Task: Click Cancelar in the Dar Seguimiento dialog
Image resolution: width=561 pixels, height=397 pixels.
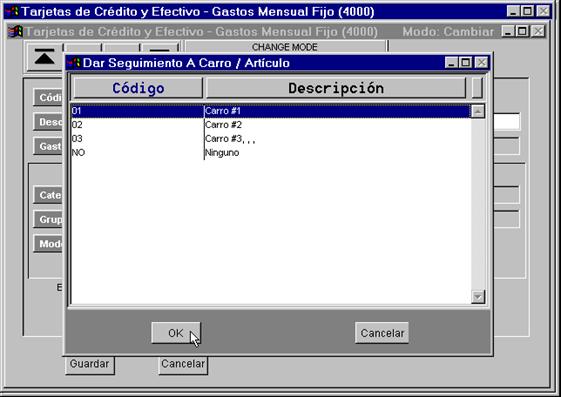Action: click(x=382, y=333)
